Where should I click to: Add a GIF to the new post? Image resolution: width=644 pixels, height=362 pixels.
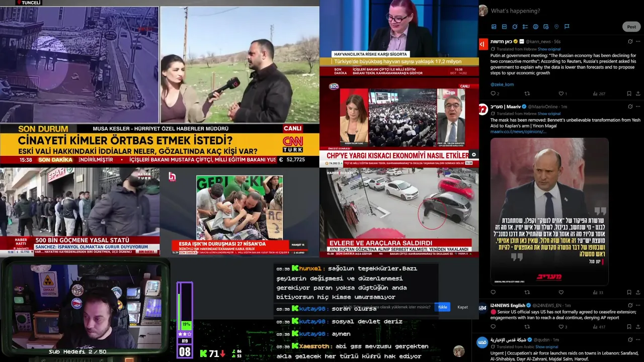click(504, 27)
